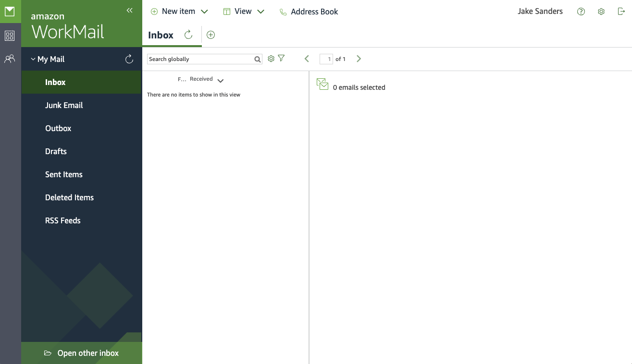The height and width of the screenshot is (364, 632).
Task: Select the Junk Email folder
Action: 64,105
